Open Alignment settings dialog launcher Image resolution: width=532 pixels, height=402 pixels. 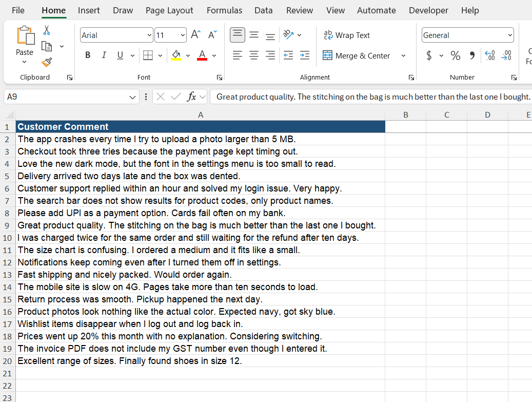(x=411, y=78)
